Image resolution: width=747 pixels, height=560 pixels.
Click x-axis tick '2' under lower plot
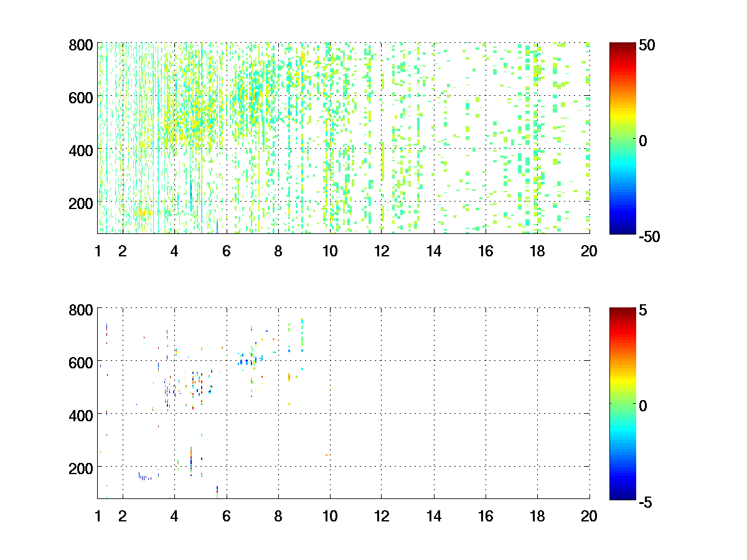[123, 516]
